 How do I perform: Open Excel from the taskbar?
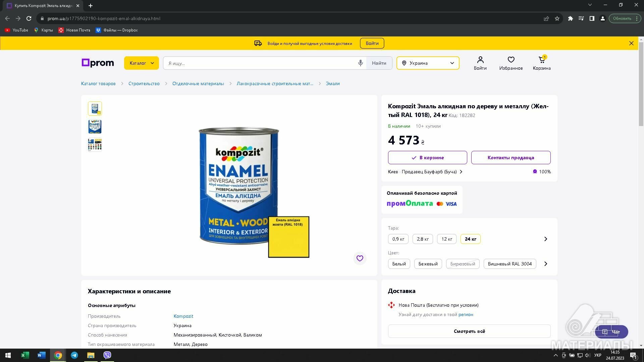click(x=25, y=355)
